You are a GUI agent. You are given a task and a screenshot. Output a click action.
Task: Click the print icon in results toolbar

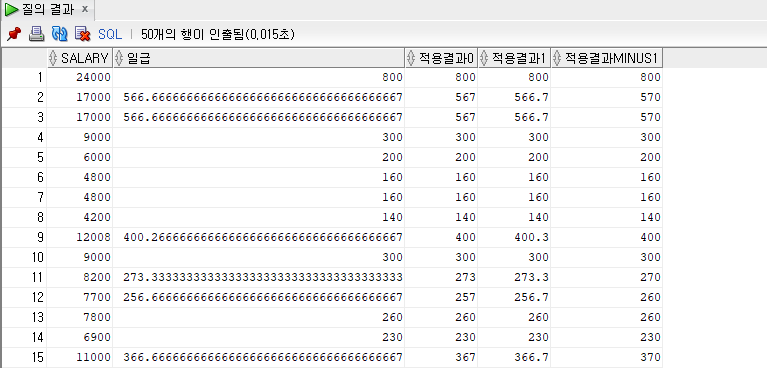(x=37, y=34)
